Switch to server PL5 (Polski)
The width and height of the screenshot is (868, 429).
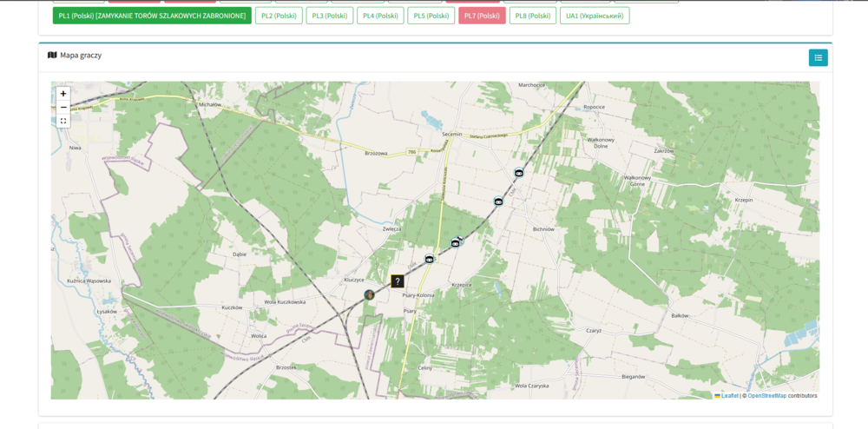click(x=431, y=16)
